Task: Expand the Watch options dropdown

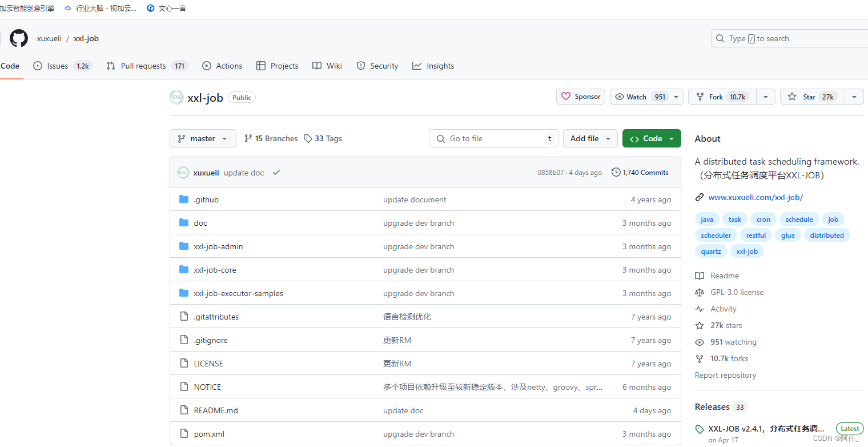Action: point(677,97)
